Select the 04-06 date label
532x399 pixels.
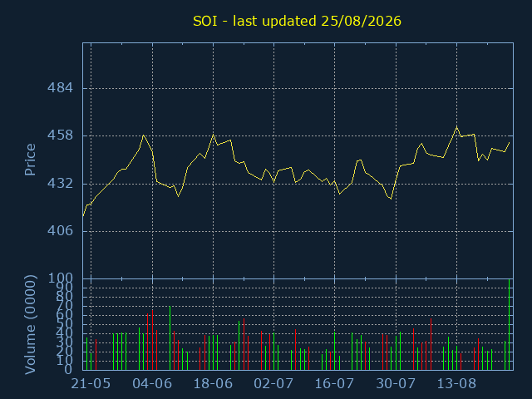tap(152, 384)
